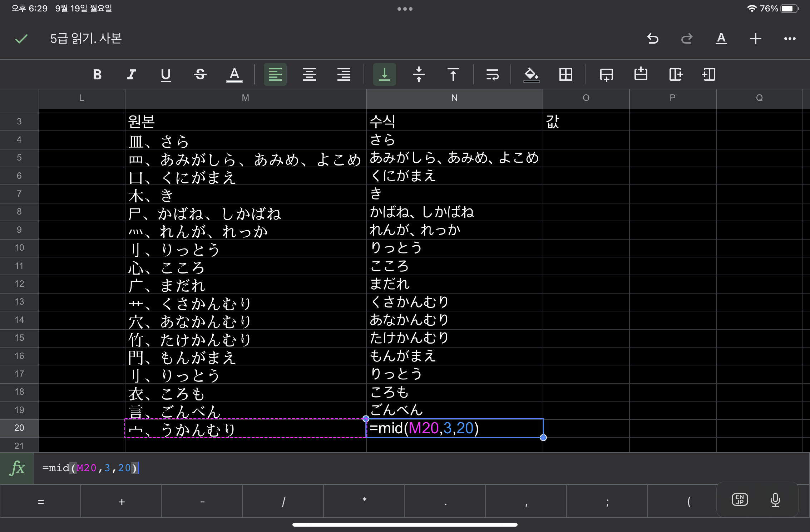Toggle strikethrough formatting

point(200,75)
